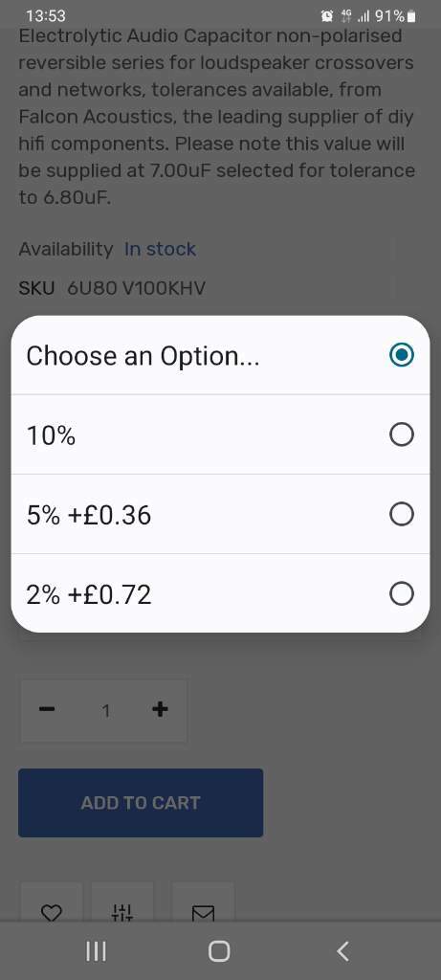
Task: Tap the battery indicator icon
Action: 411,16
